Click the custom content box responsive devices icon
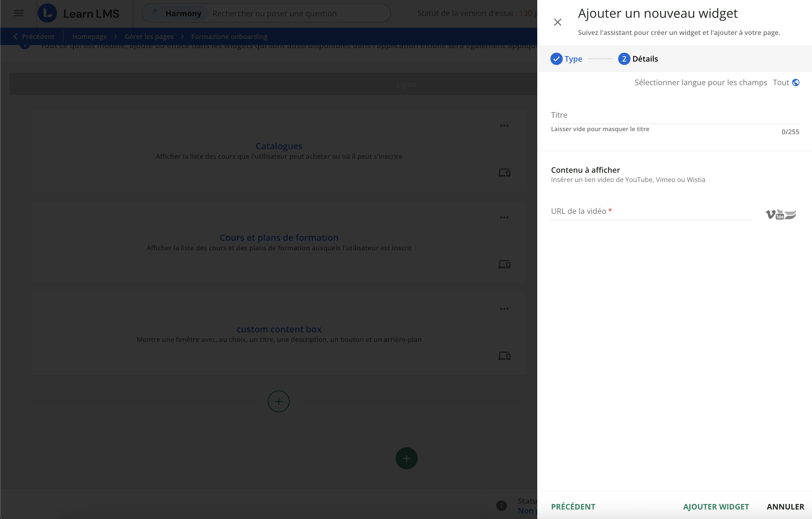Viewport: 812px width, 519px height. point(504,356)
